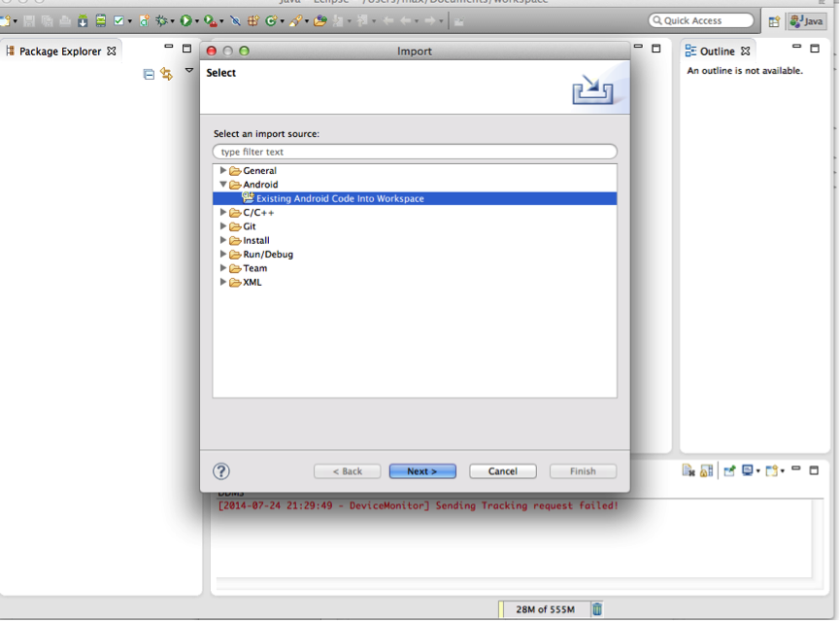Click the New Java Package toolbar icon

[252, 21]
